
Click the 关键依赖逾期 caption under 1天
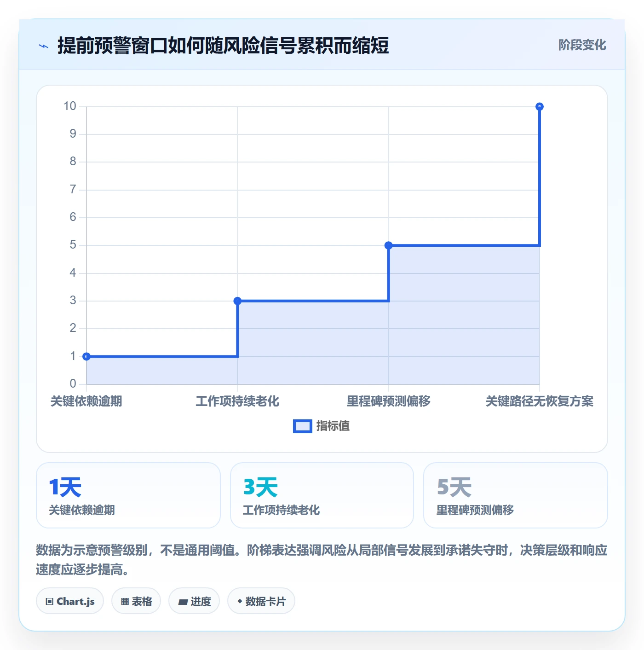click(x=82, y=510)
